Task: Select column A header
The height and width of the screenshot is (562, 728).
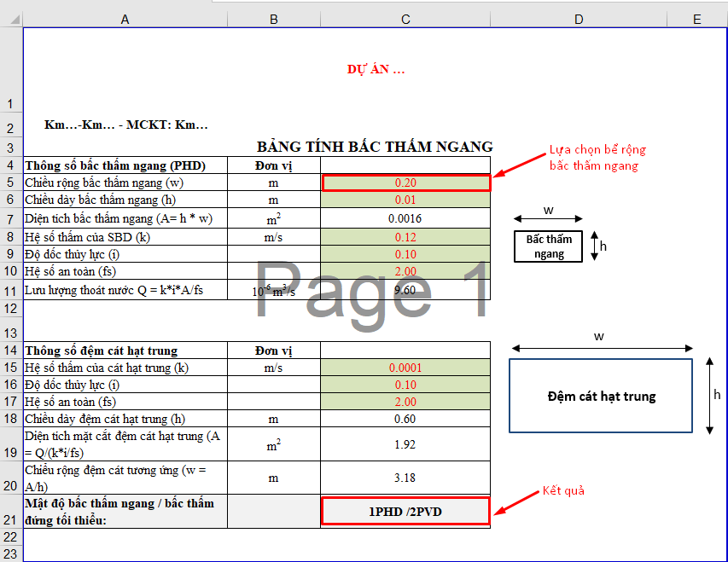Action: click(x=125, y=20)
